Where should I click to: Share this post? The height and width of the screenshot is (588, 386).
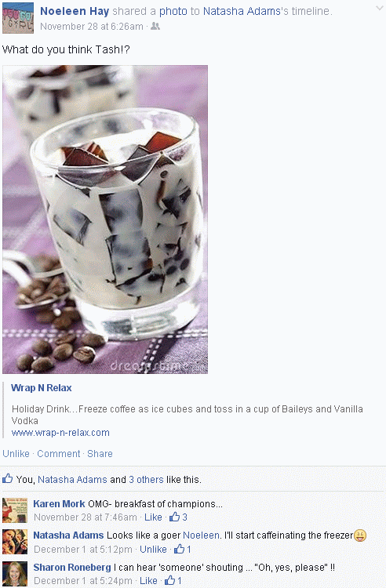(100, 454)
